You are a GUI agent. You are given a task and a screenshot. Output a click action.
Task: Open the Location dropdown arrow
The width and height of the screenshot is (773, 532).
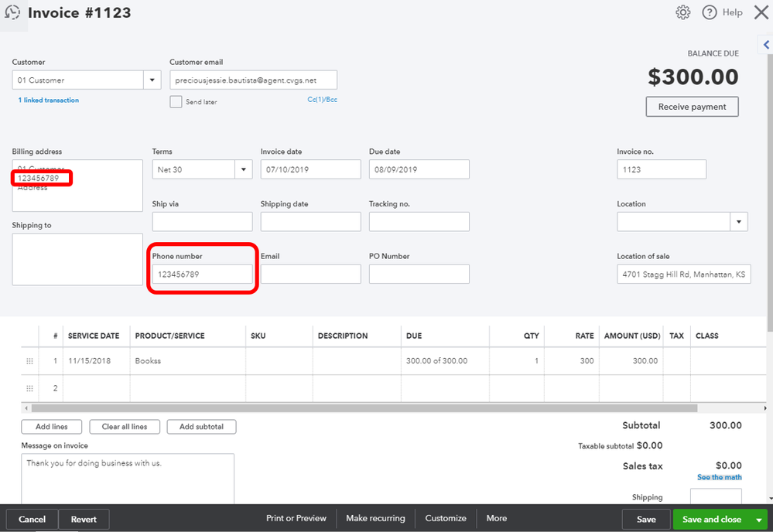(x=738, y=222)
